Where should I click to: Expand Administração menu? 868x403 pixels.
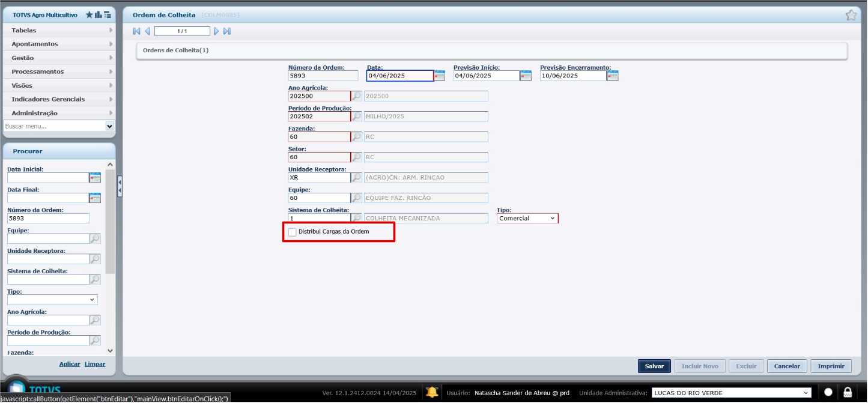tap(59, 113)
